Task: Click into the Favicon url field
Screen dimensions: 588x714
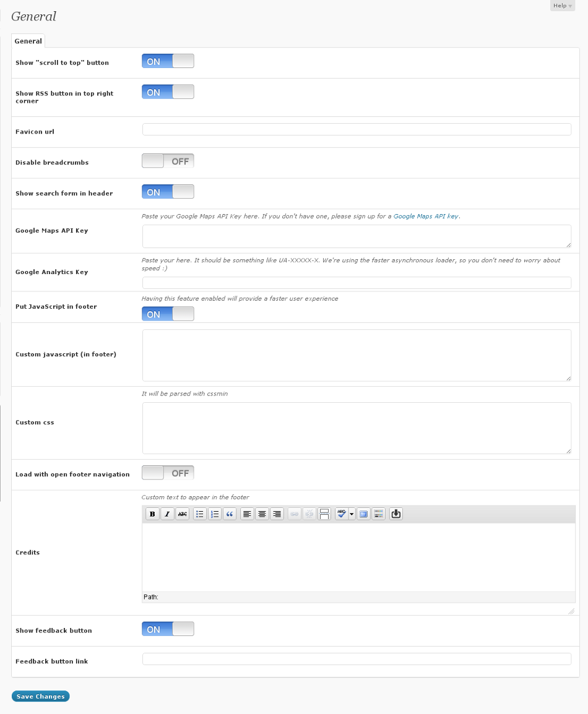Action: [x=357, y=129]
